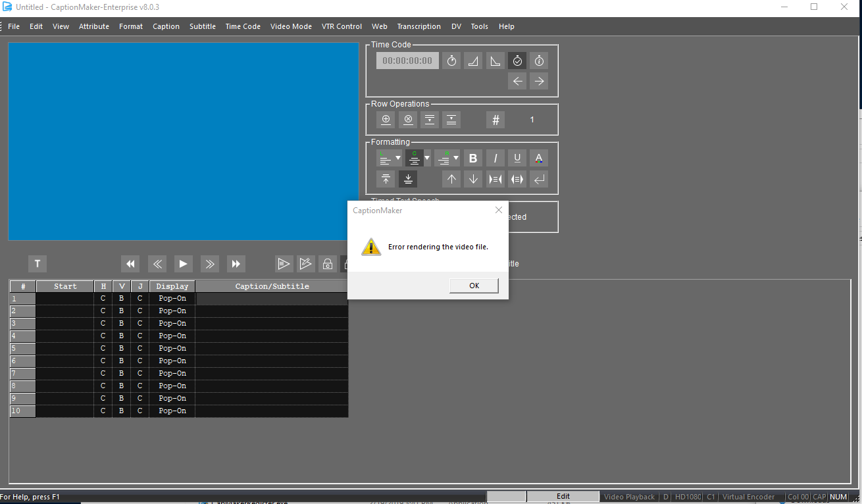The height and width of the screenshot is (504, 862).
Task: Open the font color swatch
Action: coord(538,158)
